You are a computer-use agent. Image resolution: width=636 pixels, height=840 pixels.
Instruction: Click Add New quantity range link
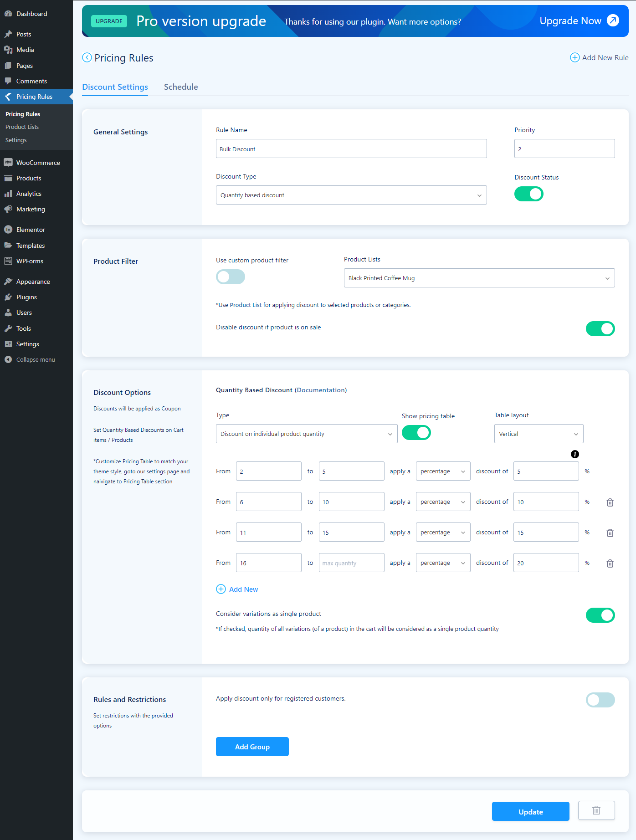click(237, 589)
